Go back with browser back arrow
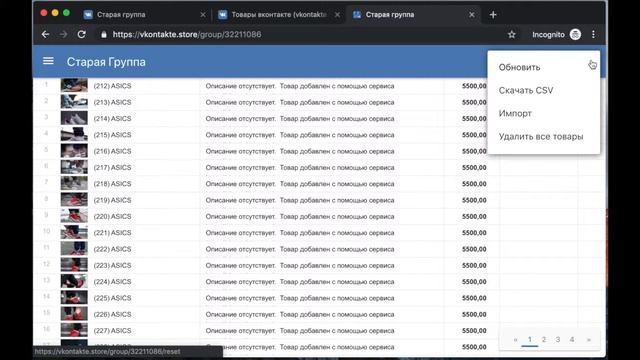Viewport: 640px width, 360px height. point(45,35)
